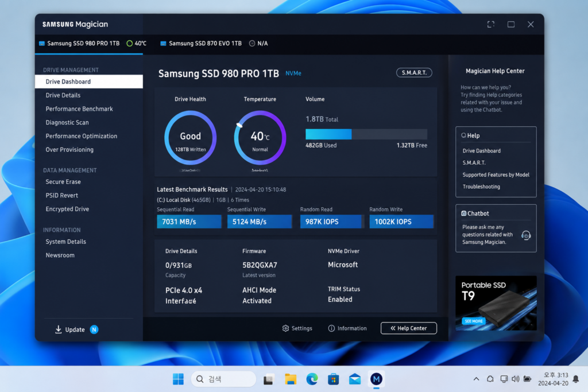Click the firmware version 5B2QGXA7
Screen dimensions: 588x392
point(260,265)
